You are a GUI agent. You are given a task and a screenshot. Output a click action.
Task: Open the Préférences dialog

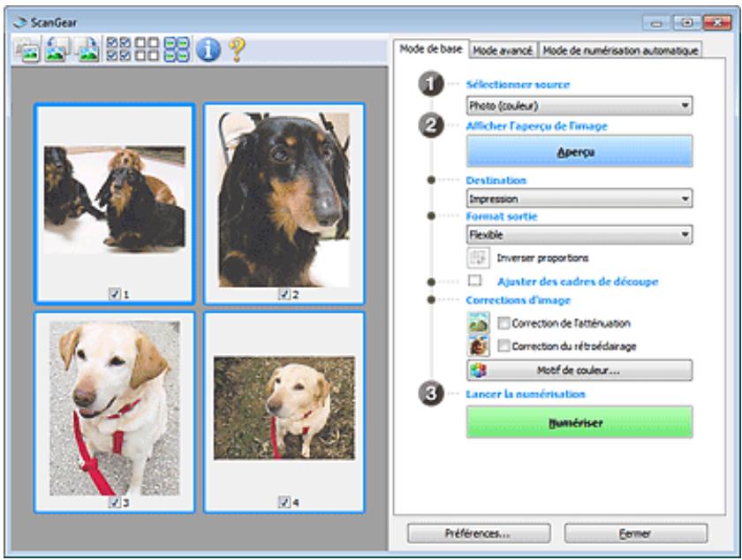coord(479,534)
